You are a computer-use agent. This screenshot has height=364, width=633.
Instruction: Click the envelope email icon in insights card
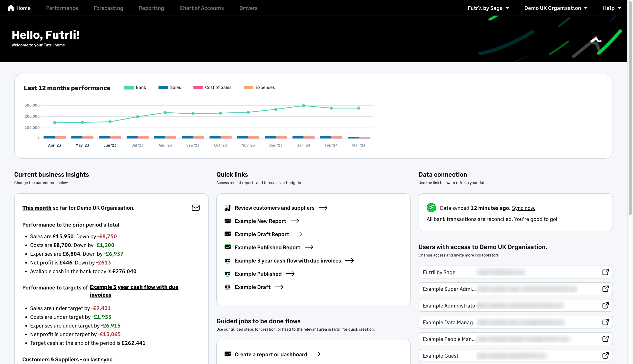point(196,208)
